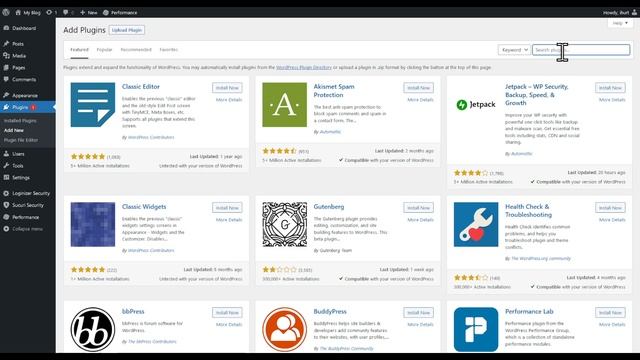640x360 pixels.
Task: Install the Classic Widgets plugin
Action: tap(227, 208)
